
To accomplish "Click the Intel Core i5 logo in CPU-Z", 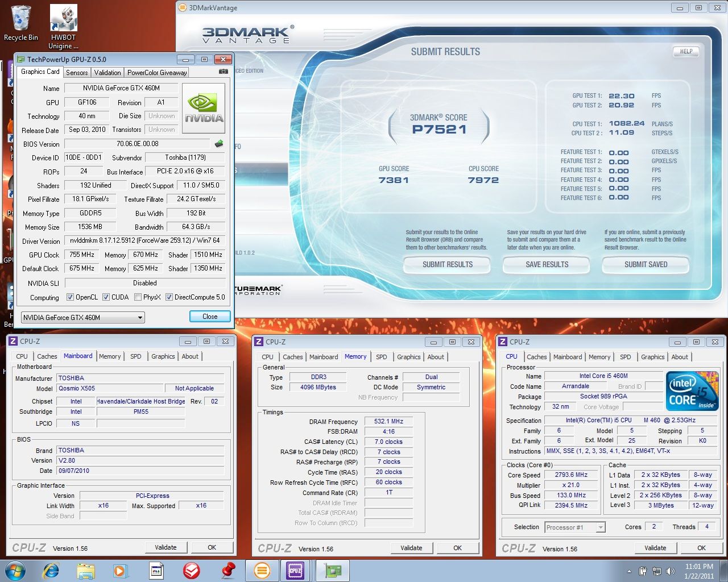I will click(x=692, y=392).
